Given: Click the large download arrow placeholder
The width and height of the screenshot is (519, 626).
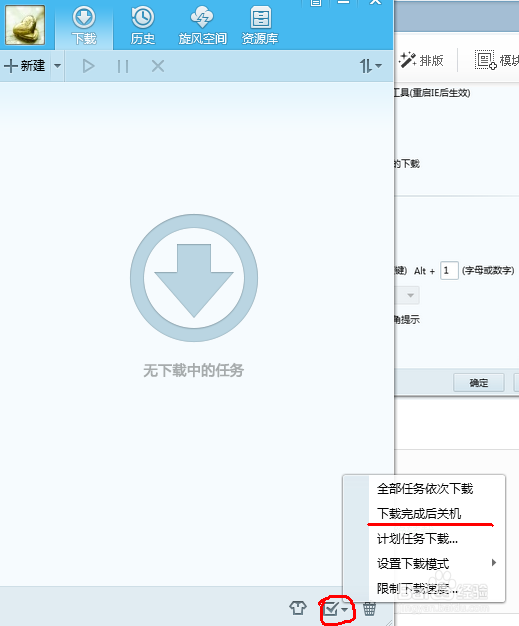Looking at the screenshot, I should (x=194, y=278).
